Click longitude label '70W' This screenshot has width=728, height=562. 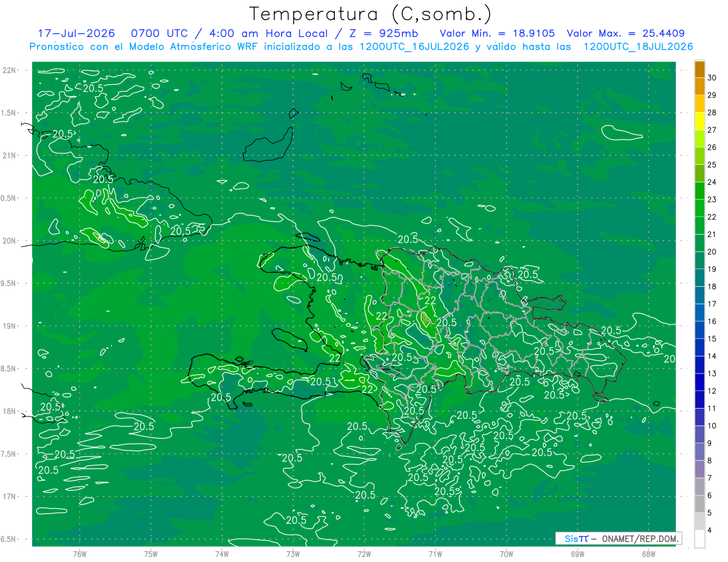[507, 554]
